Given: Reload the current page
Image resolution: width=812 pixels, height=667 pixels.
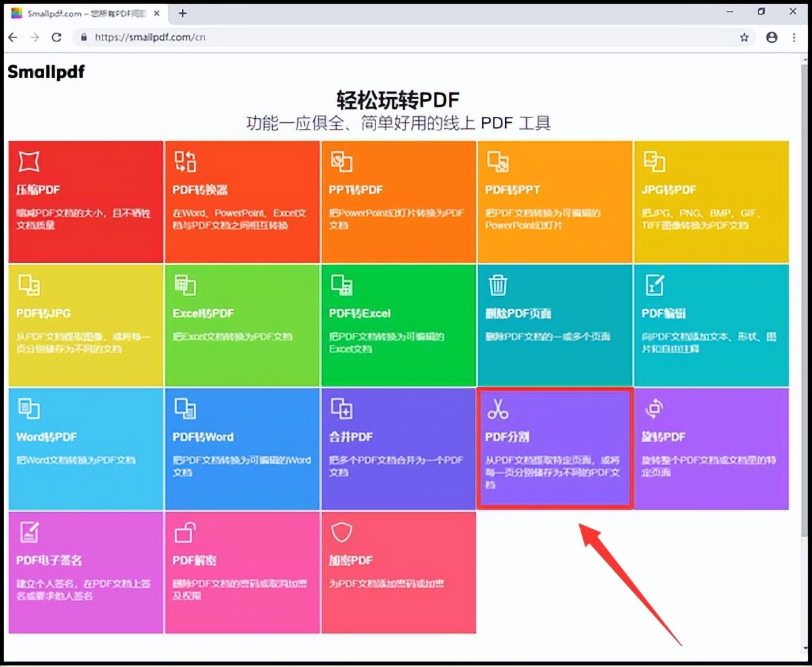Looking at the screenshot, I should [57, 37].
